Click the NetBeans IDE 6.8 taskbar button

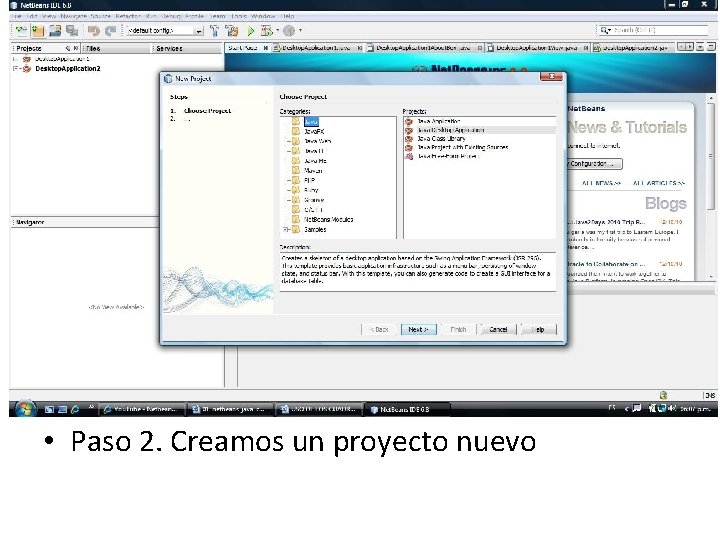click(x=406, y=409)
